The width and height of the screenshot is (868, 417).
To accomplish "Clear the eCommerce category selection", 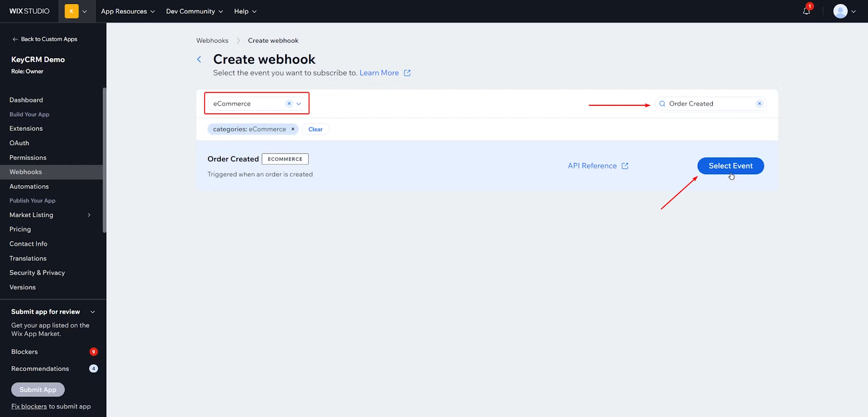I will (289, 104).
